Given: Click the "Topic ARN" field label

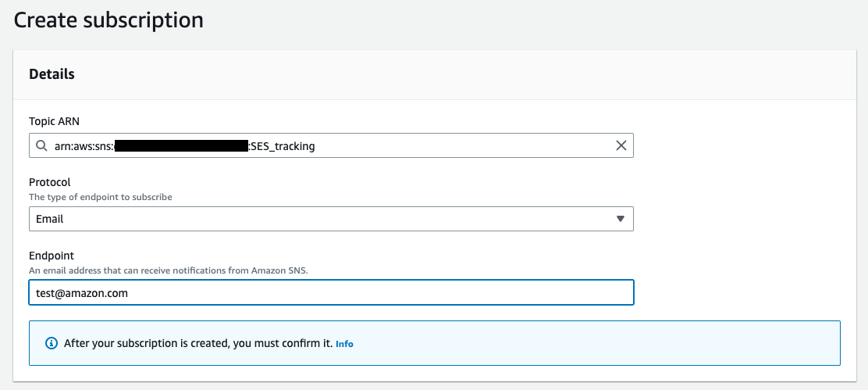Looking at the screenshot, I should point(55,121).
